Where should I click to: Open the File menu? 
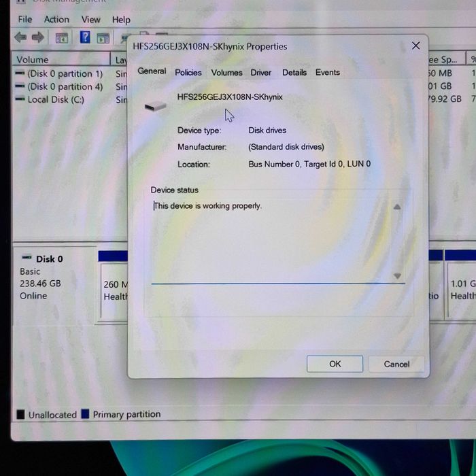[25, 20]
